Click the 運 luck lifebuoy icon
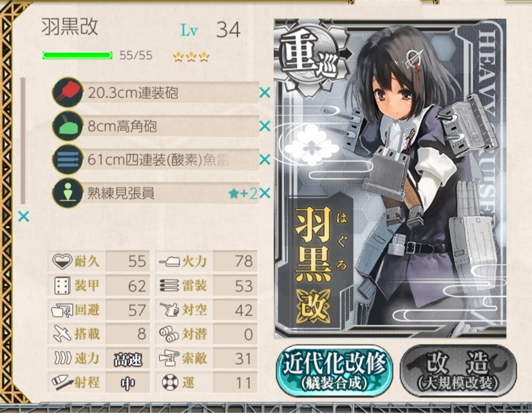The width and height of the screenshot is (532, 414). click(x=169, y=382)
